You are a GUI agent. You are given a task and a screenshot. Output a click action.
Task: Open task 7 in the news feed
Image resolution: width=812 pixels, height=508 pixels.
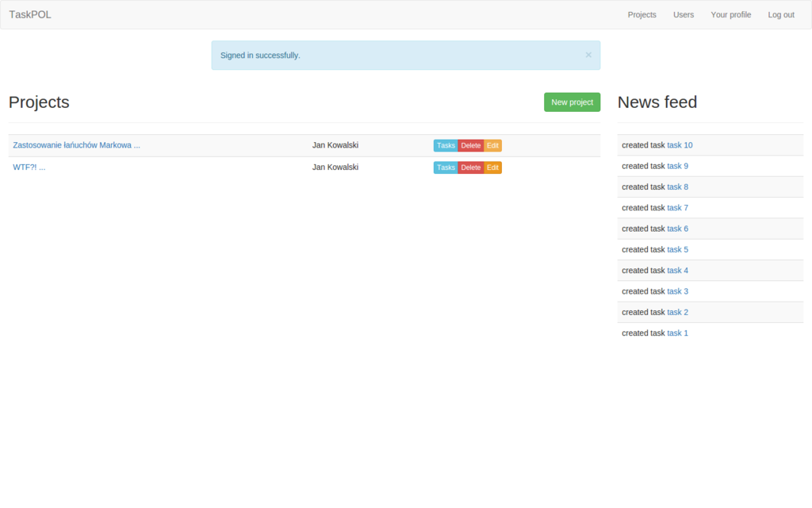[x=677, y=208]
